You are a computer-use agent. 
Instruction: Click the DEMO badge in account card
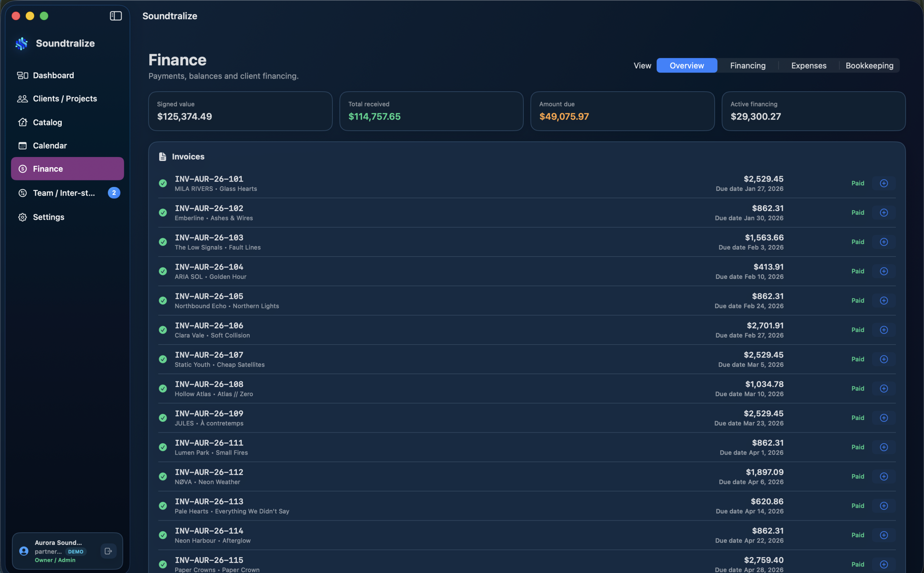(76, 552)
